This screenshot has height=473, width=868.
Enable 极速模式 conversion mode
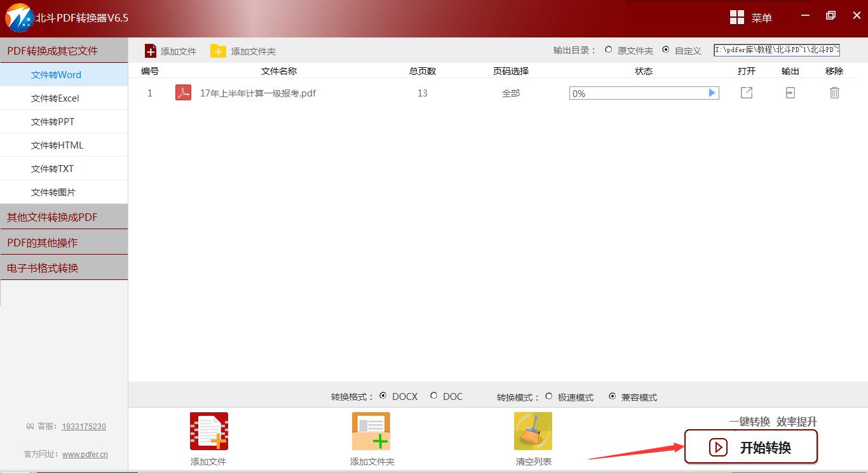[x=548, y=397]
